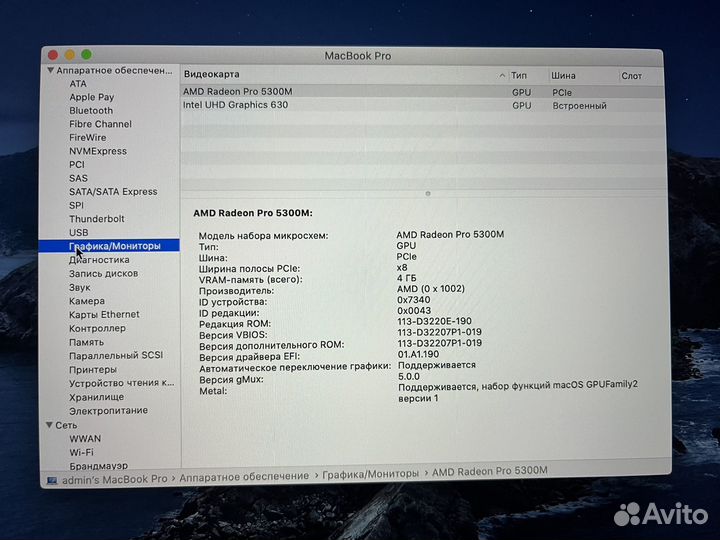Close the MacBook Pro window

point(53,55)
